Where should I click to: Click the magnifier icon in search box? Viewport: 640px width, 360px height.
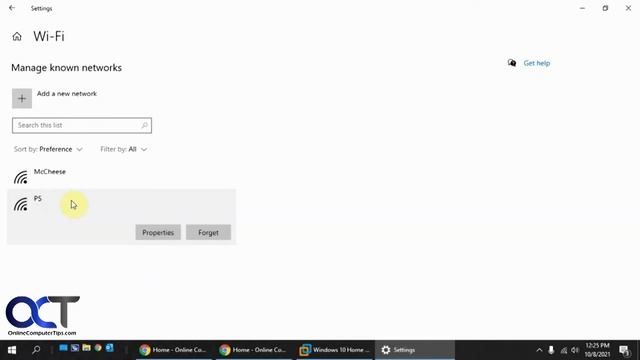click(x=144, y=125)
